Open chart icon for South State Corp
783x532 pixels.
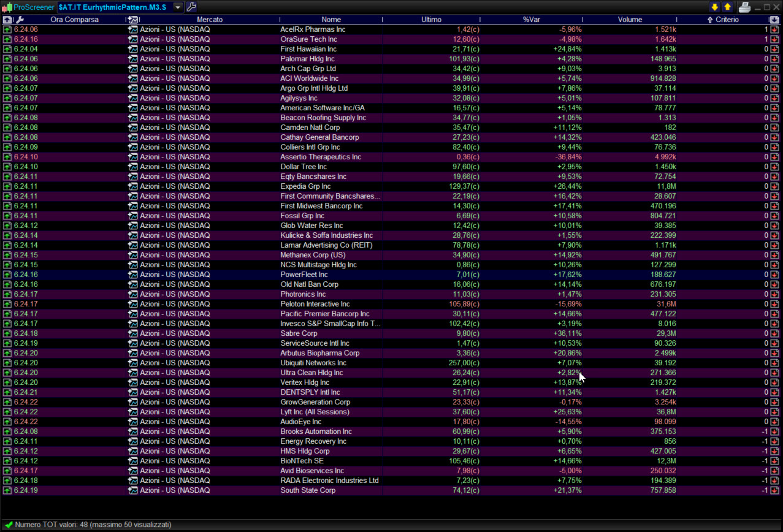[133, 490]
